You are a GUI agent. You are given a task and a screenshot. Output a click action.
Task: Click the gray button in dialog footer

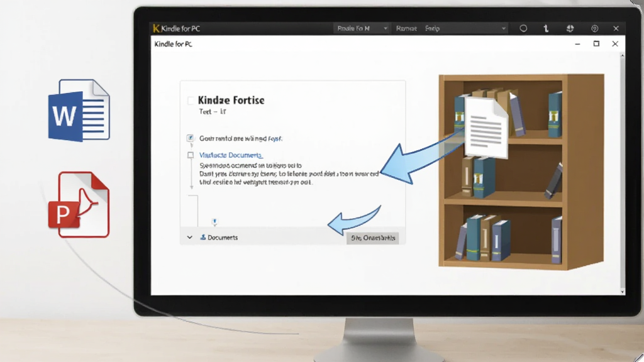tap(372, 238)
